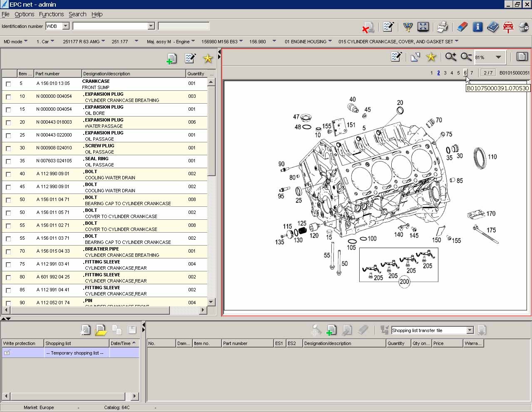Open the Shopping list transfer file dropdown
Image resolution: width=532 pixels, height=412 pixels.
tap(470, 330)
